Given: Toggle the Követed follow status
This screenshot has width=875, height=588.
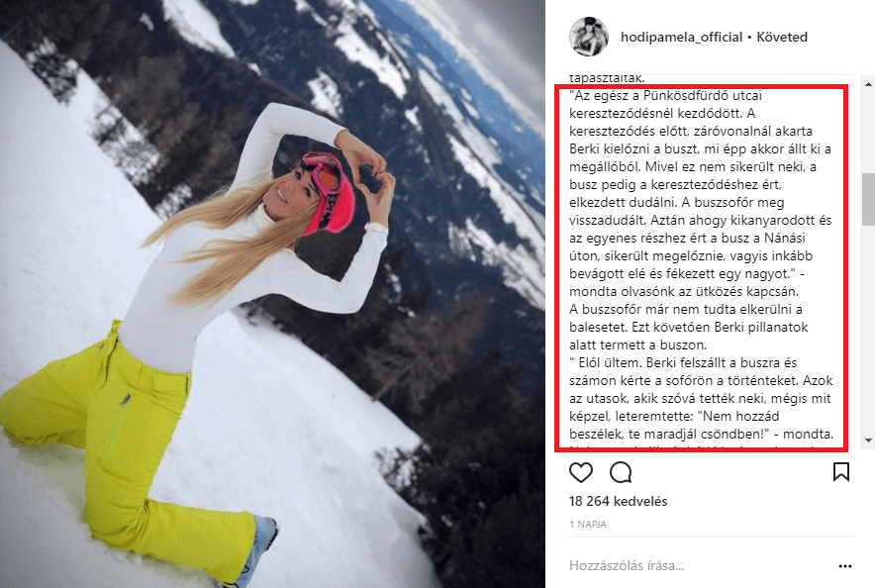Looking at the screenshot, I should pyautogui.click(x=782, y=38).
